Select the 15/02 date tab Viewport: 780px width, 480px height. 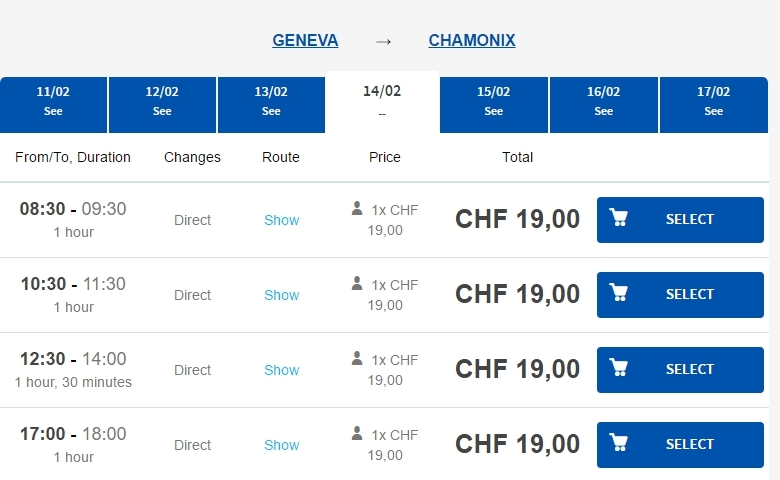pyautogui.click(x=493, y=105)
